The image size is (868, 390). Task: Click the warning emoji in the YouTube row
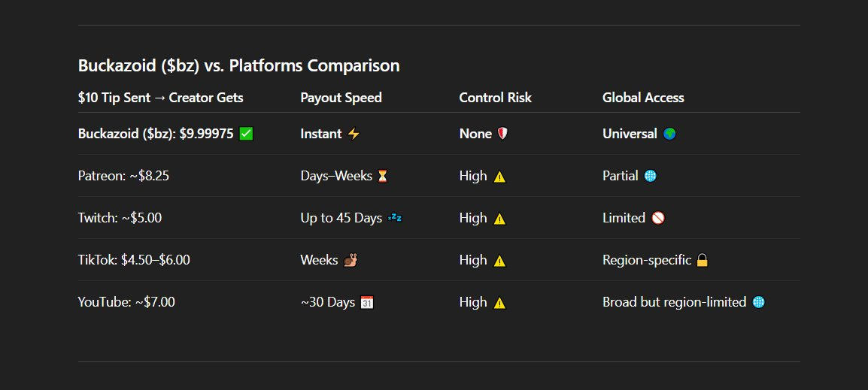tap(499, 302)
